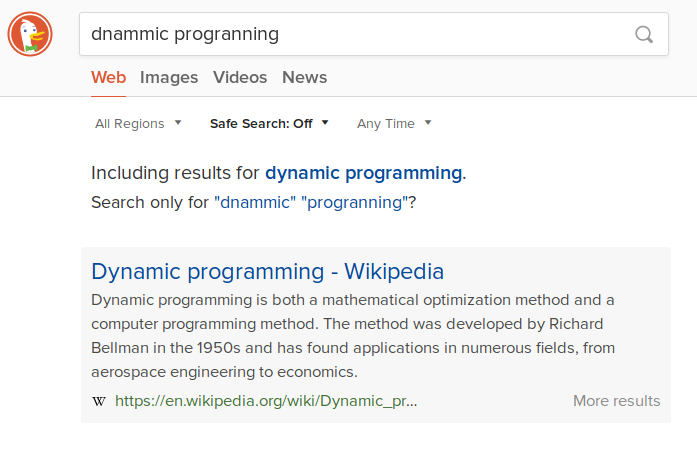Switch to the Videos tab

240,77
